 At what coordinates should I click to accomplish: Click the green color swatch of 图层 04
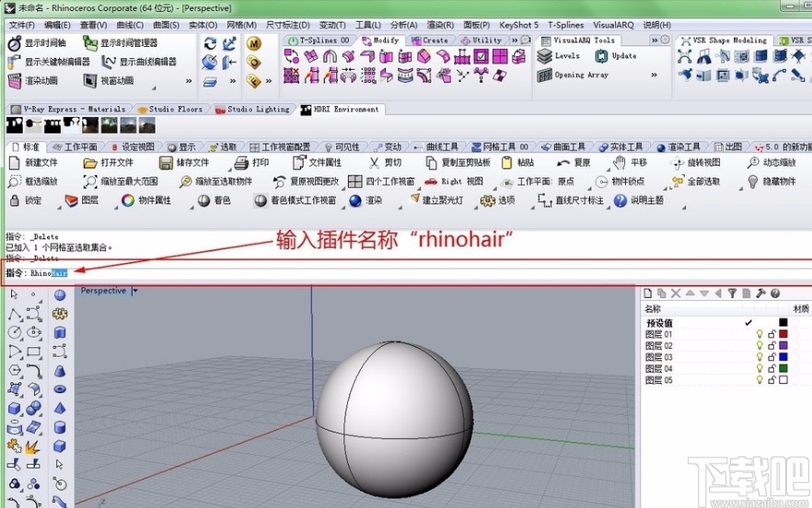(x=783, y=368)
